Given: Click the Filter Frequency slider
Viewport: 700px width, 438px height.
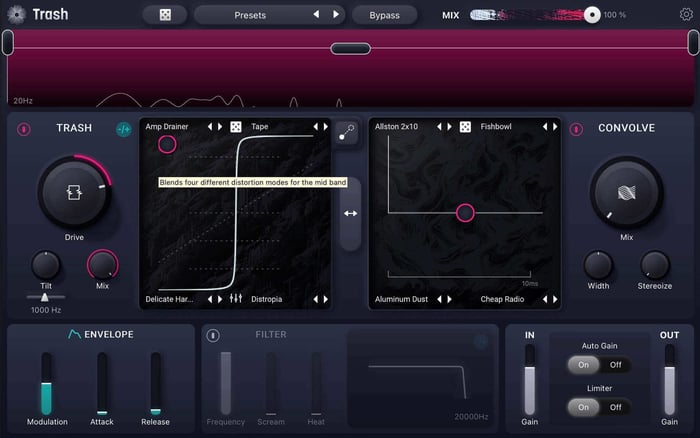Looking at the screenshot, I should pyautogui.click(x=226, y=384).
